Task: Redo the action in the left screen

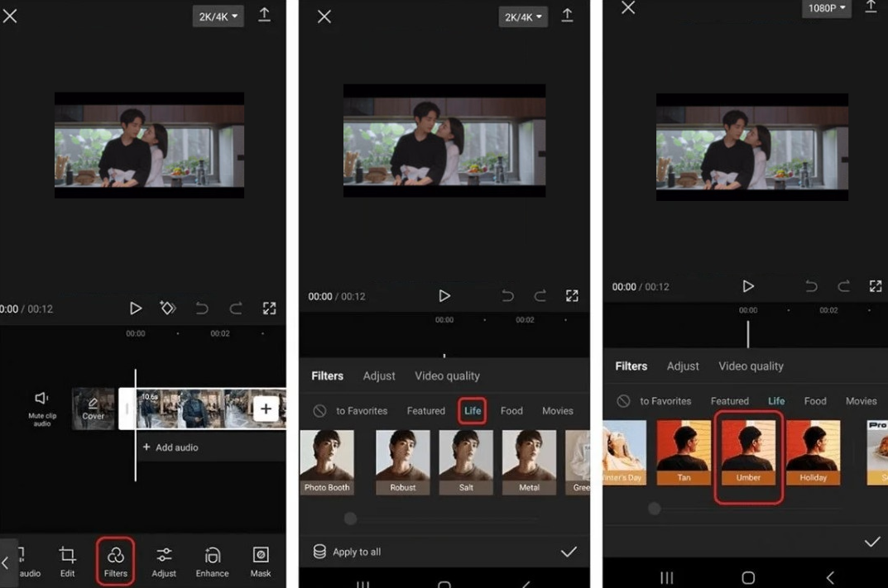Action: [x=236, y=308]
